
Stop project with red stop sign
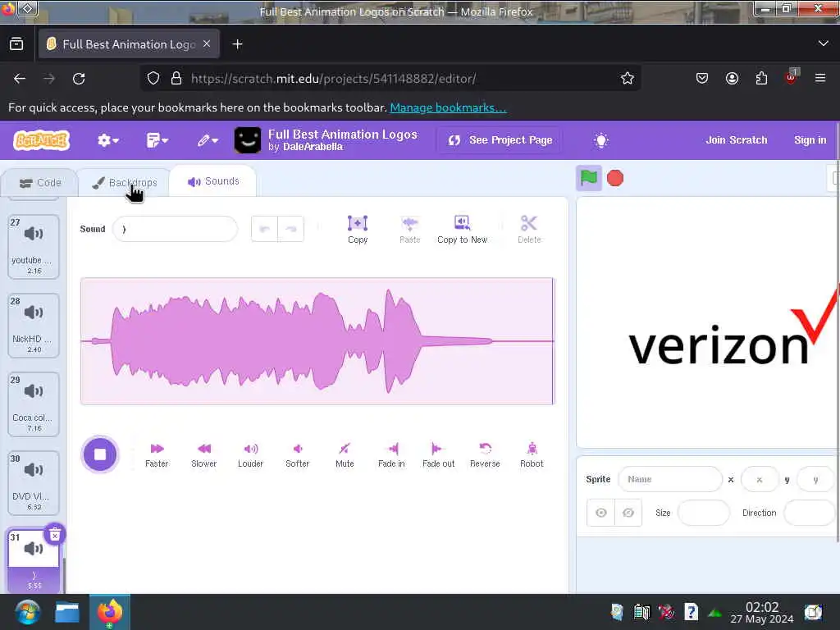click(615, 178)
